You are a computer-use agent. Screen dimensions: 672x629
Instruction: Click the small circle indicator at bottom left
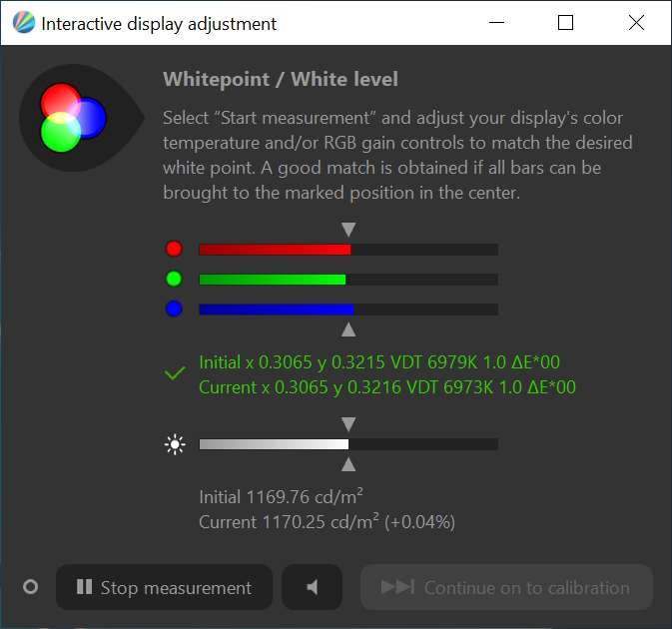coord(30,587)
